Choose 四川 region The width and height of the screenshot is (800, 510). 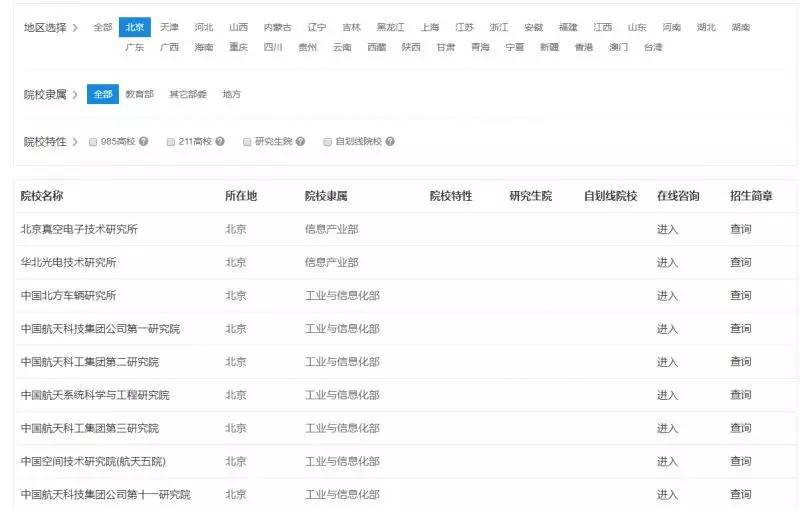point(273,47)
